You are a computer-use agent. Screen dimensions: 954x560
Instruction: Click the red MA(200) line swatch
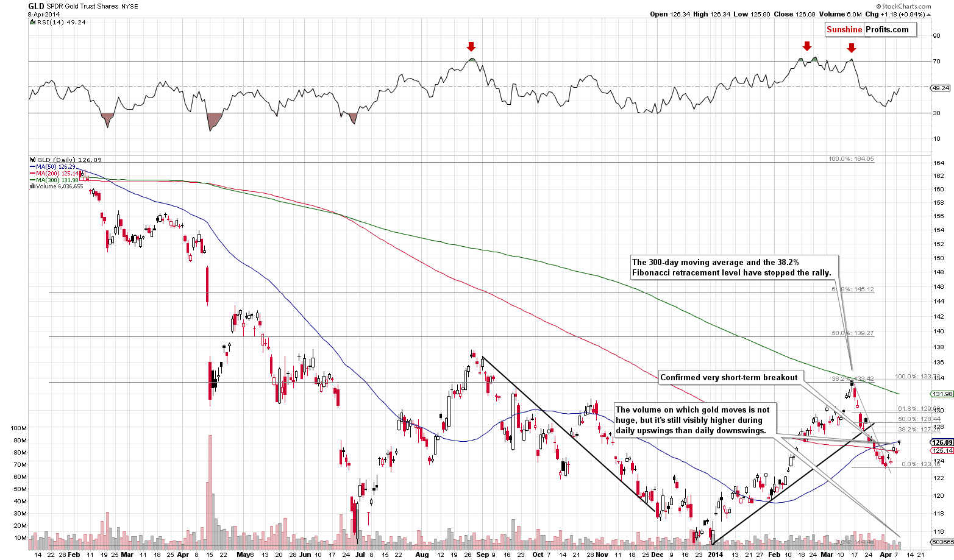[x=32, y=173]
